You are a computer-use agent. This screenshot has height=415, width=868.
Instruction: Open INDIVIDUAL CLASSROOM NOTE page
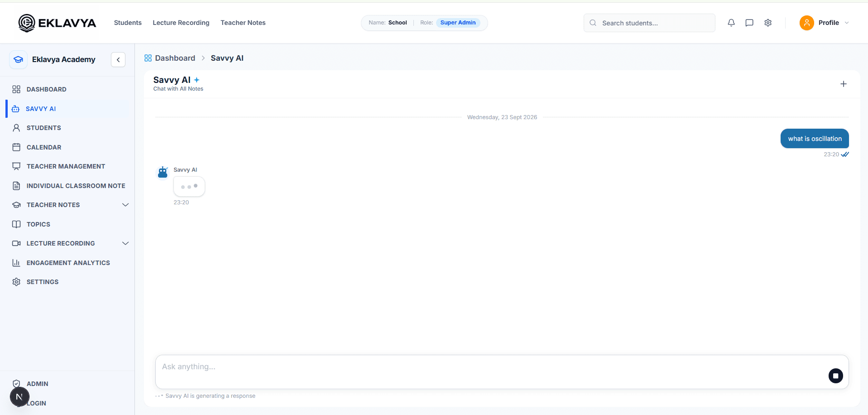coord(76,186)
